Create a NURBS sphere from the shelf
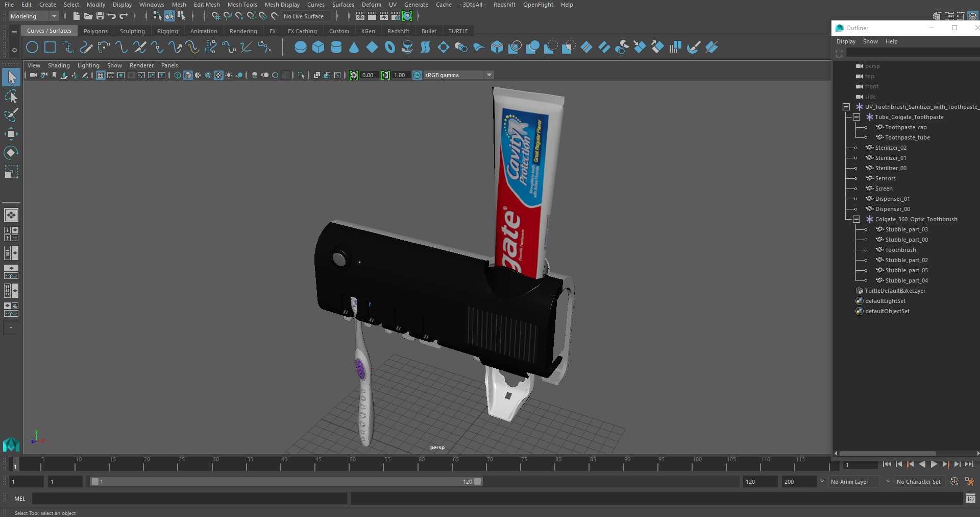Image resolution: width=980 pixels, height=517 pixels. 301,48
